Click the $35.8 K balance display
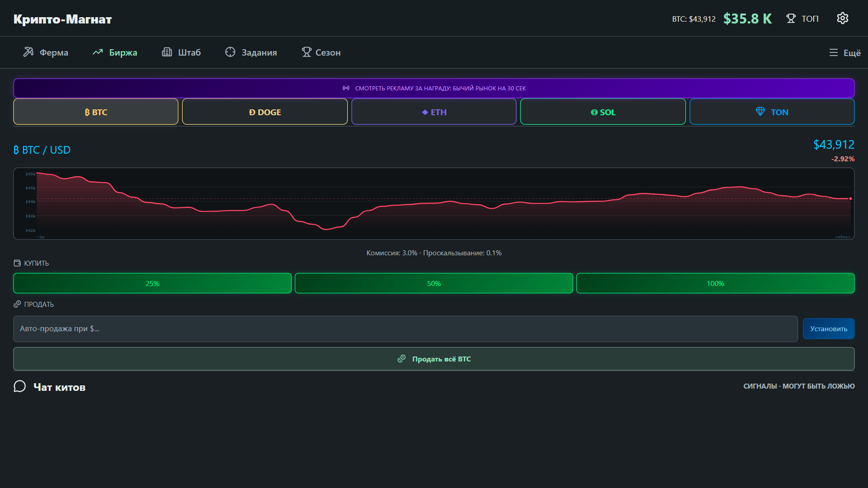The height and width of the screenshot is (488, 868). 748,19
